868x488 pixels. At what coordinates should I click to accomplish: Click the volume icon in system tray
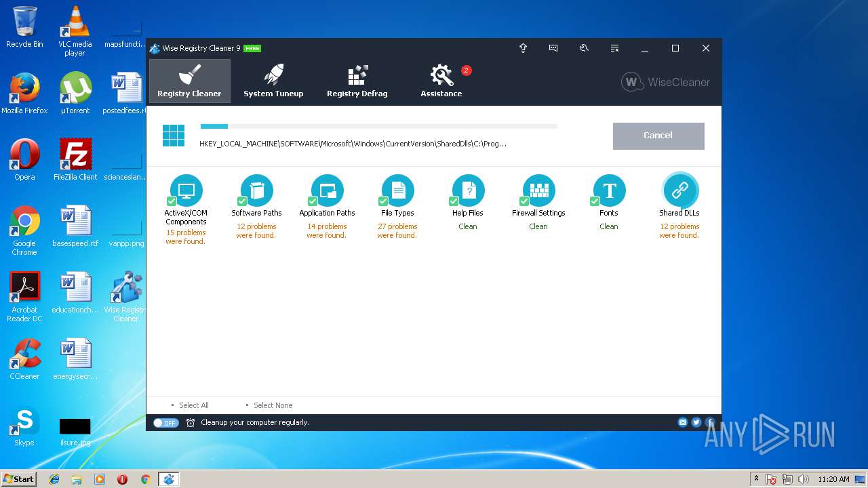pyautogui.click(x=804, y=479)
